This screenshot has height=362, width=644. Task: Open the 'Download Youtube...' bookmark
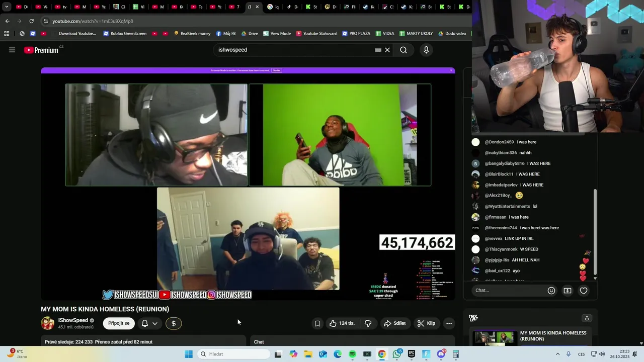coord(73,34)
